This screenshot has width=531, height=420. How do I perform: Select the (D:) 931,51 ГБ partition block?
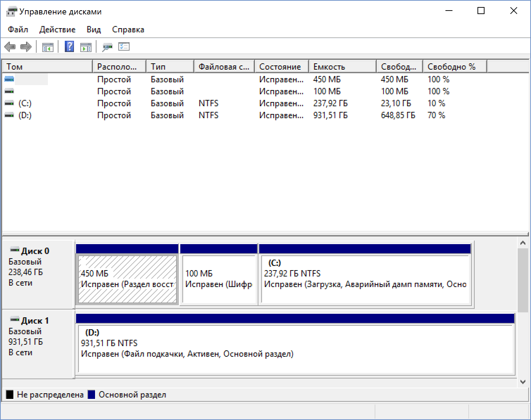coord(295,348)
